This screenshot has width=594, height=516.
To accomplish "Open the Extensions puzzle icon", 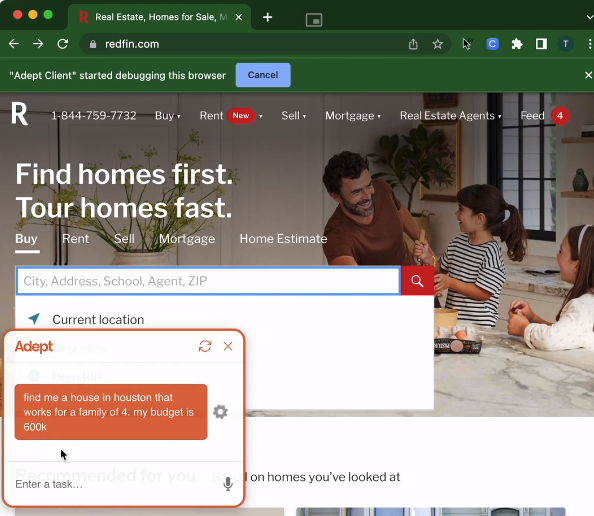I will tap(517, 44).
